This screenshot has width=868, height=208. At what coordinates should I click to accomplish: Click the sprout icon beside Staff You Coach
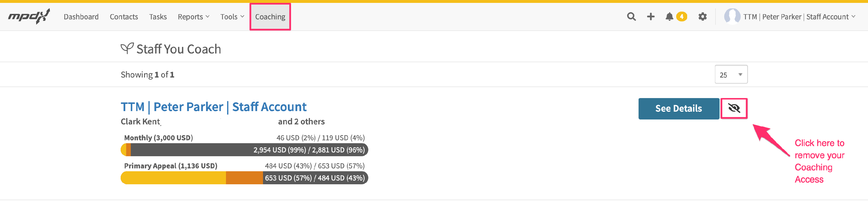tap(127, 49)
